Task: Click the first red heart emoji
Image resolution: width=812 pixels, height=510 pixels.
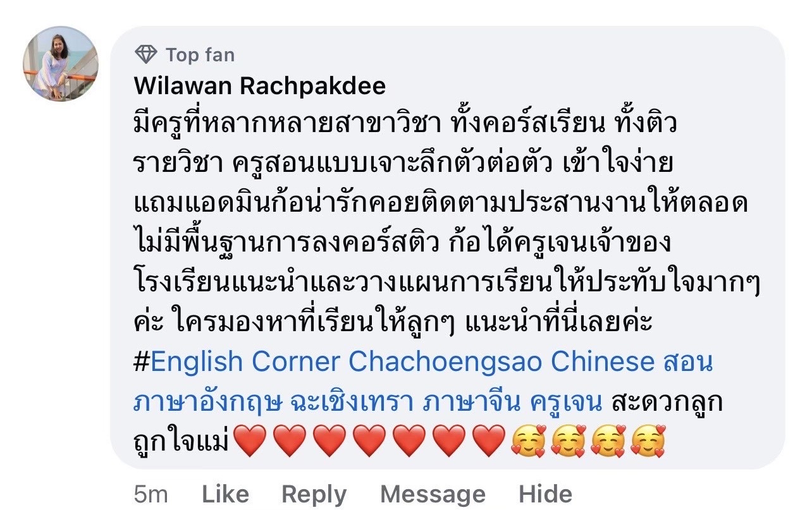Action: click(250, 440)
